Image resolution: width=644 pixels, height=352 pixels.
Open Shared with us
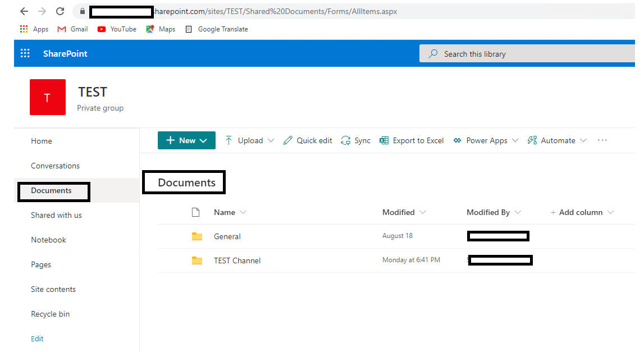(x=56, y=215)
